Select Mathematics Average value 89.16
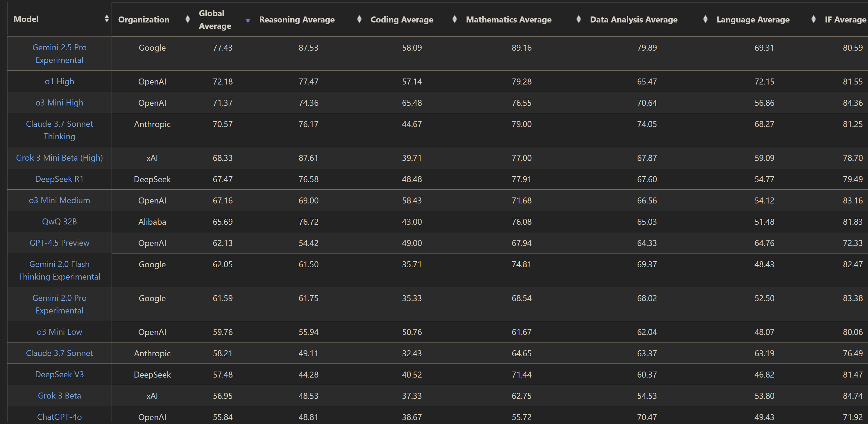868x424 pixels. pyautogui.click(x=522, y=48)
